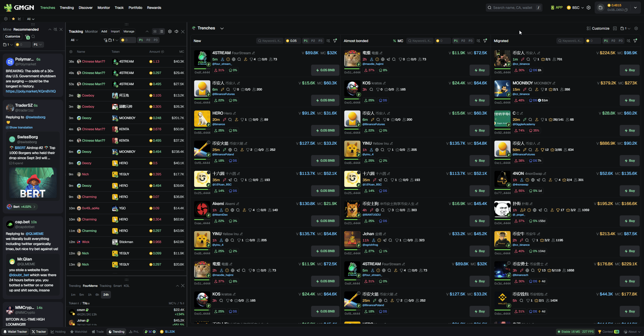Open Wallet Tracker from the bottom bar
The height and width of the screenshot is (336, 644).
pos(15,332)
